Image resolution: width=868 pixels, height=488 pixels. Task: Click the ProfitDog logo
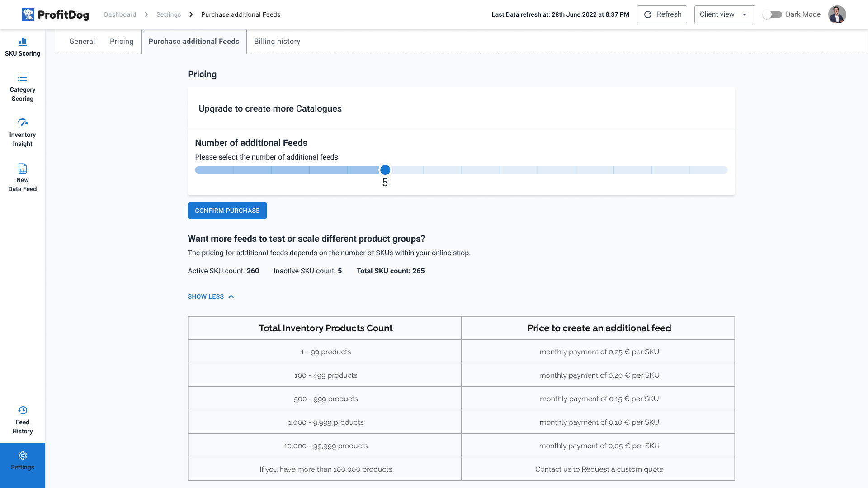(x=56, y=14)
